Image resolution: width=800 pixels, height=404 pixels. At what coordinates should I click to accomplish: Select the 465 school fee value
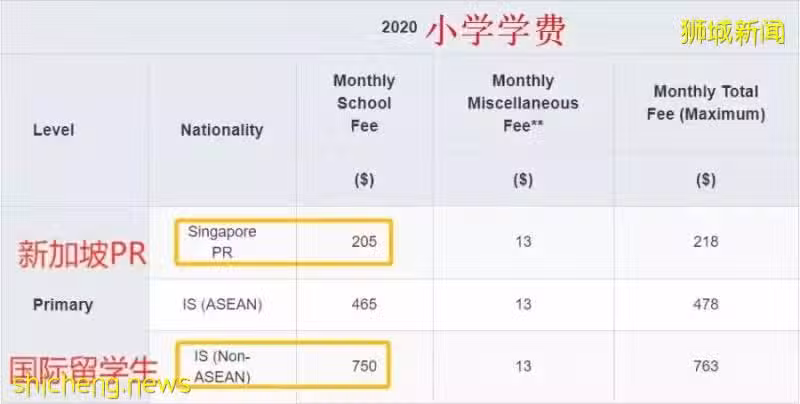364,305
